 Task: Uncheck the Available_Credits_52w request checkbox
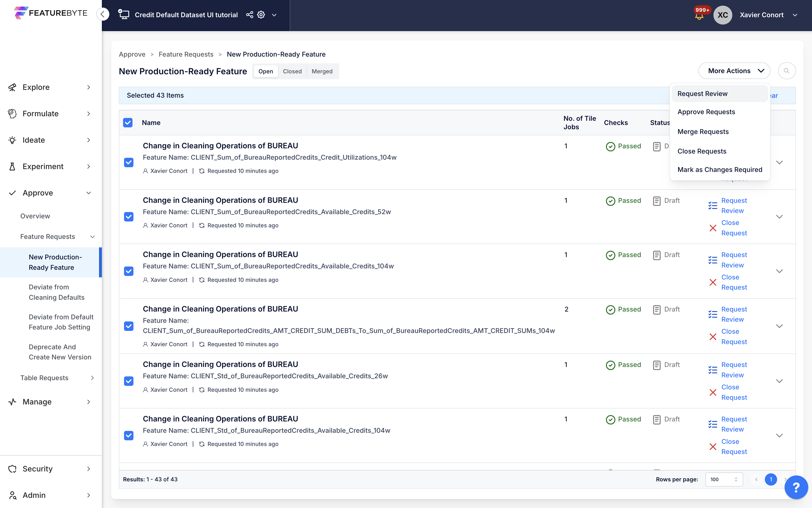129,217
